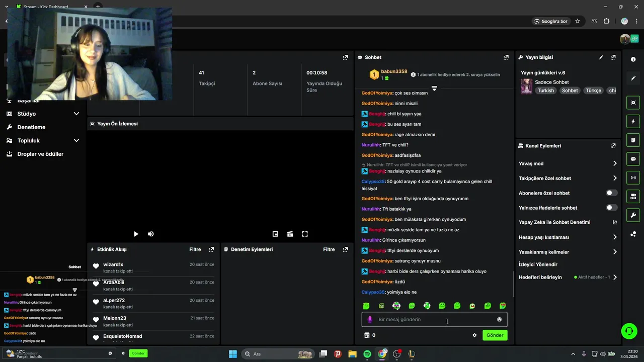
Task: Click the three-dots icon in right rail
Action: 633,234
